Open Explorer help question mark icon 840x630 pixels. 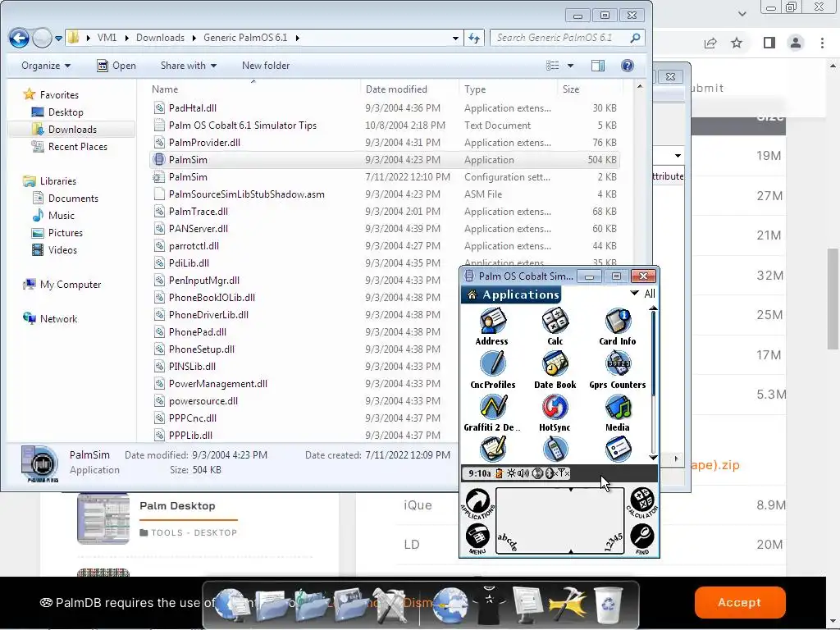[628, 66]
